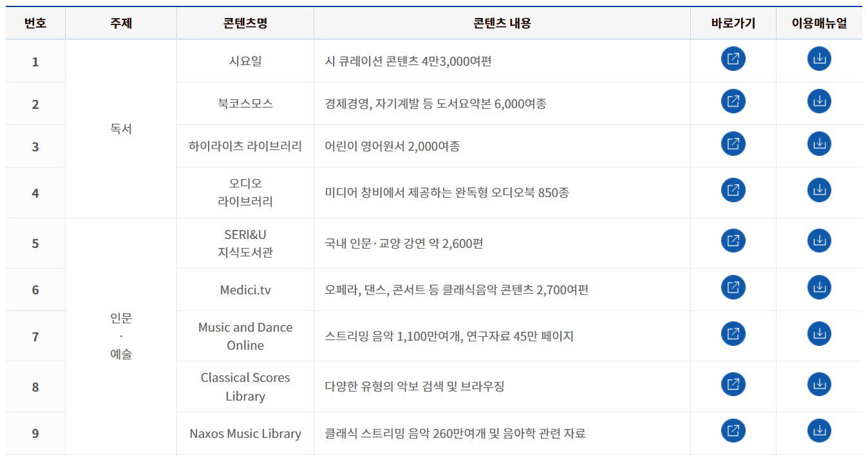Click the 콘텐츠명 column header
This screenshot has width=868, height=456.
[x=245, y=22]
